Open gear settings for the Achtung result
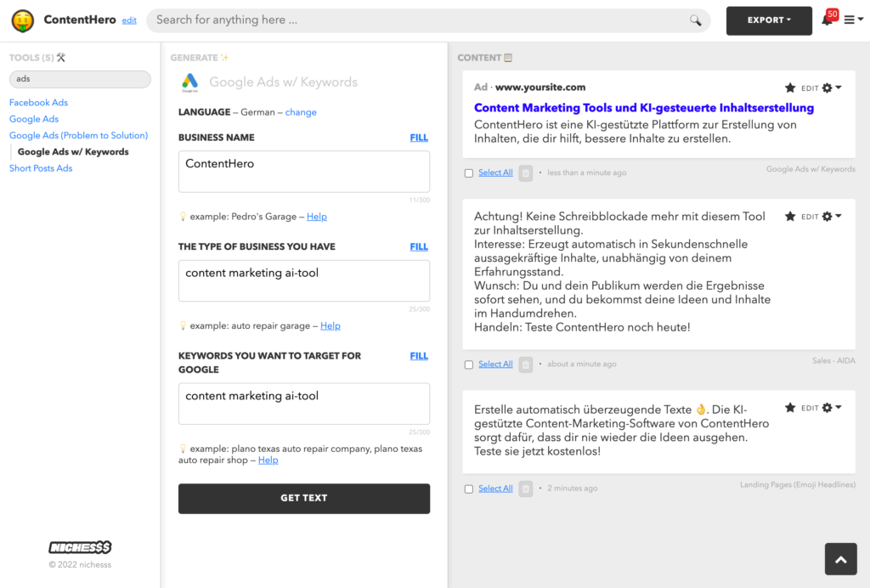 [x=828, y=217]
